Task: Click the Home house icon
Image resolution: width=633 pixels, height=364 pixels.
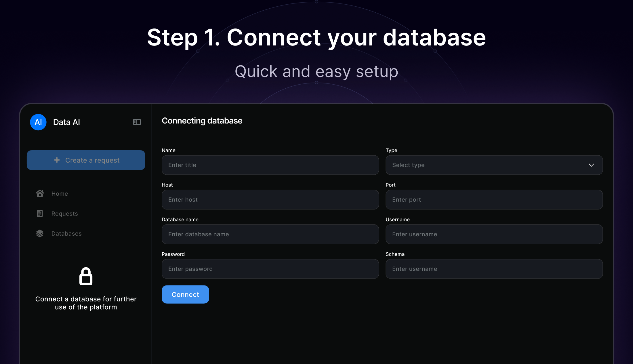Action: click(x=40, y=193)
